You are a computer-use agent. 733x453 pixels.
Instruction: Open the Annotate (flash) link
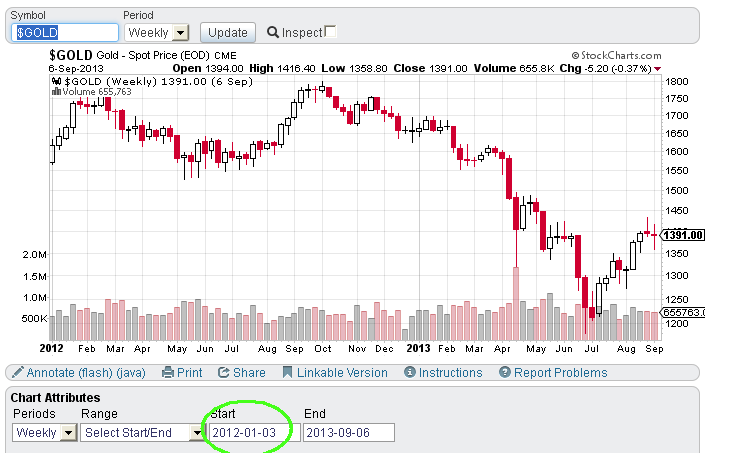coord(70,373)
